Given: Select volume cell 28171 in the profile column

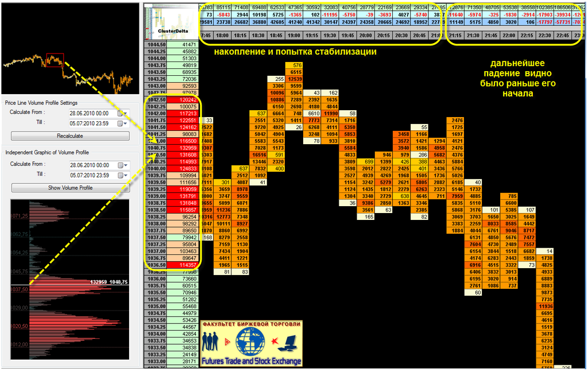Looking at the screenshot, I should click(183, 362).
